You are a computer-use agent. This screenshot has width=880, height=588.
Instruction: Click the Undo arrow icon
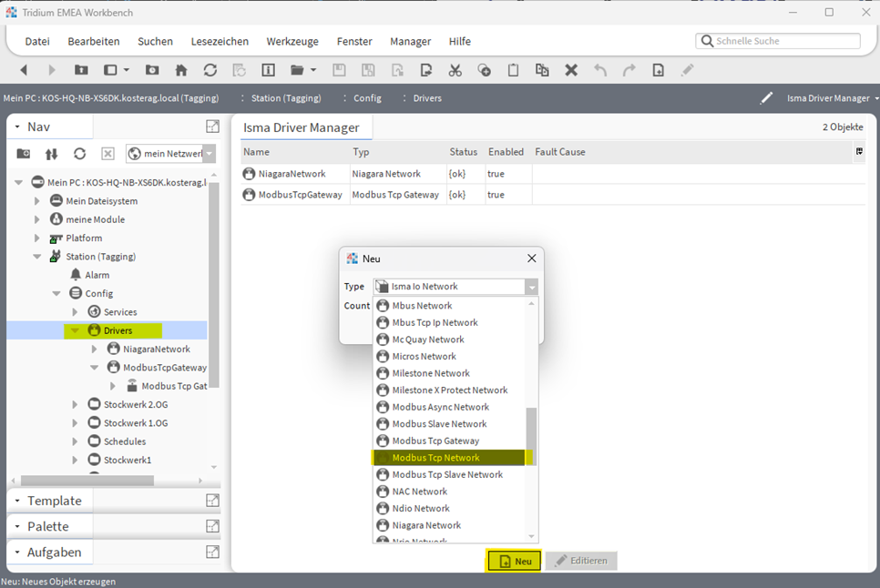coord(600,70)
